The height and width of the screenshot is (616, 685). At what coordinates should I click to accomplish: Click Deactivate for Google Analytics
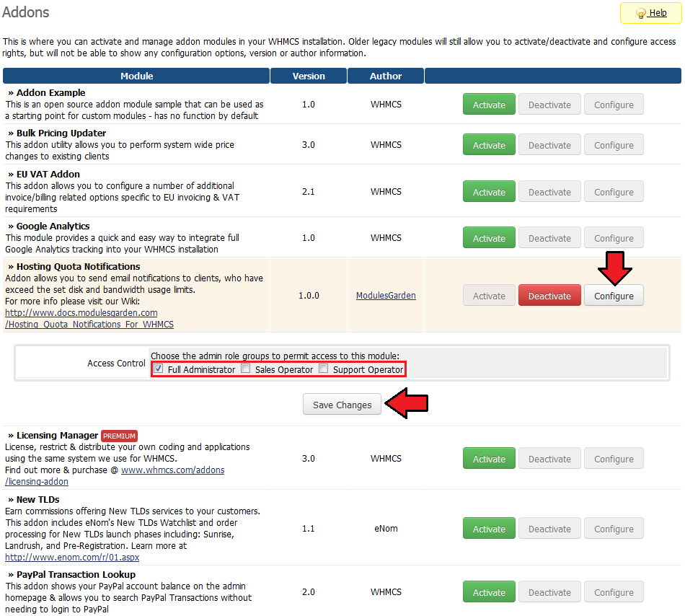click(x=549, y=238)
